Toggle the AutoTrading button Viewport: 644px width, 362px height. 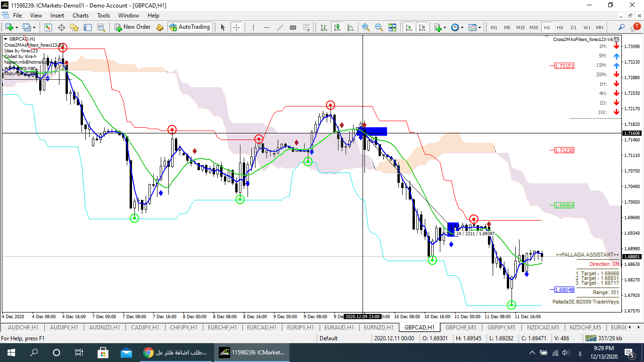[190, 27]
